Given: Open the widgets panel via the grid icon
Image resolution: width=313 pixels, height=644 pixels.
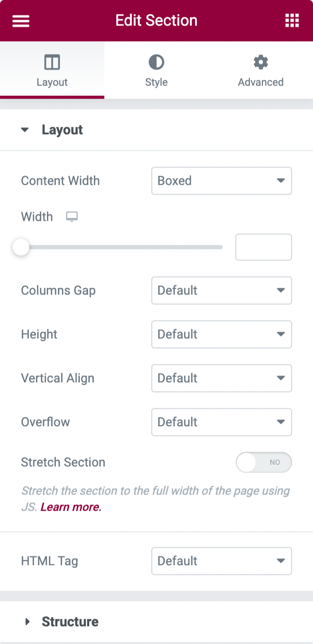Looking at the screenshot, I should pyautogui.click(x=292, y=21).
